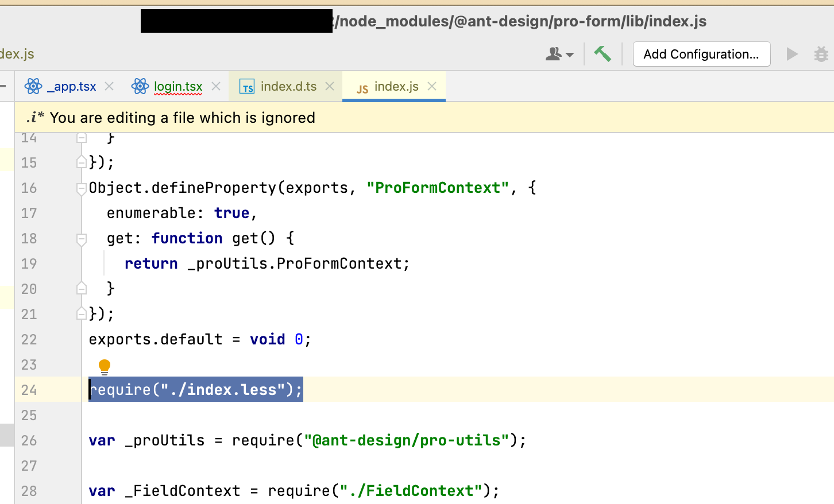Open the user account dropdown in toolbar
This screenshot has width=834, height=504.
(559, 54)
